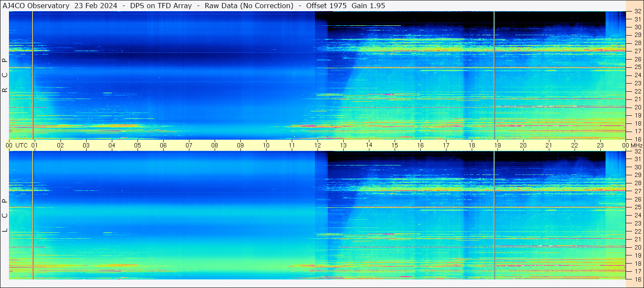Select the 20 MHz label on the RCP scale
The image size is (644, 288).
(637, 107)
